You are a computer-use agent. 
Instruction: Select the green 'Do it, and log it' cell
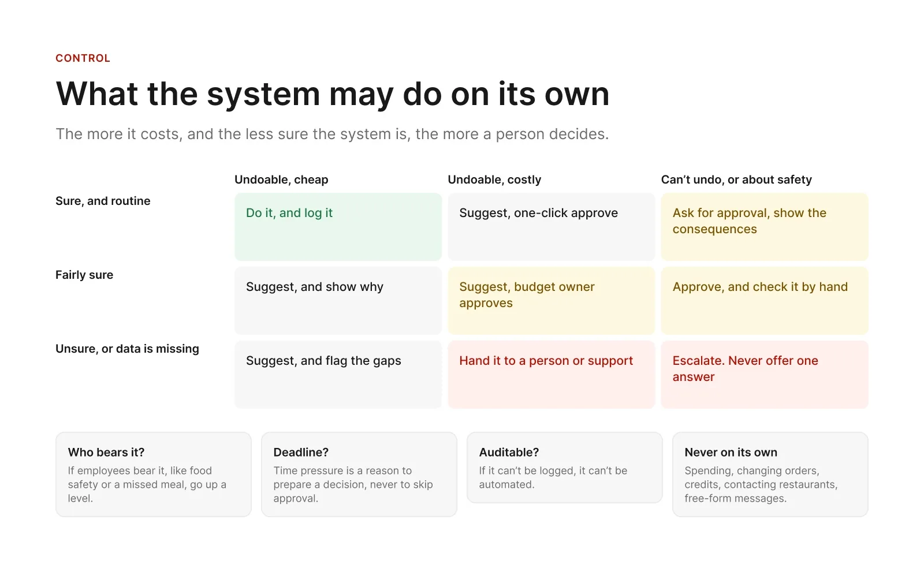(x=338, y=227)
